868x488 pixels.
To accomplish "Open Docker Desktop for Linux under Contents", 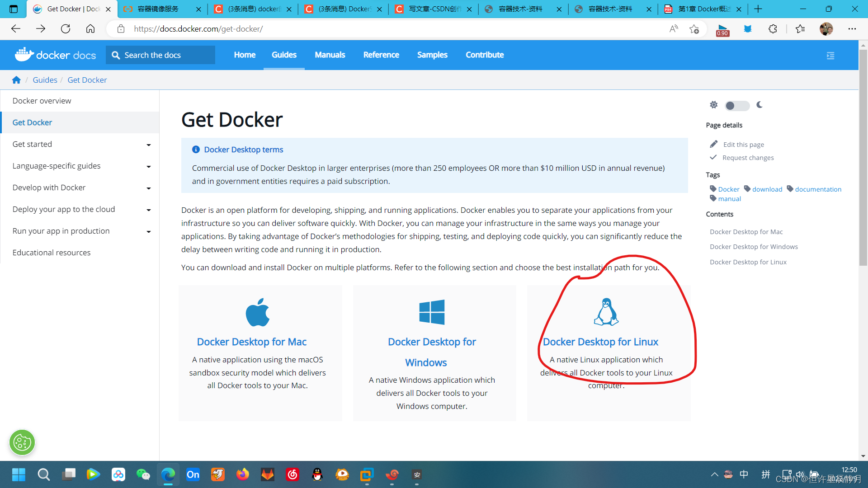I will pos(748,262).
